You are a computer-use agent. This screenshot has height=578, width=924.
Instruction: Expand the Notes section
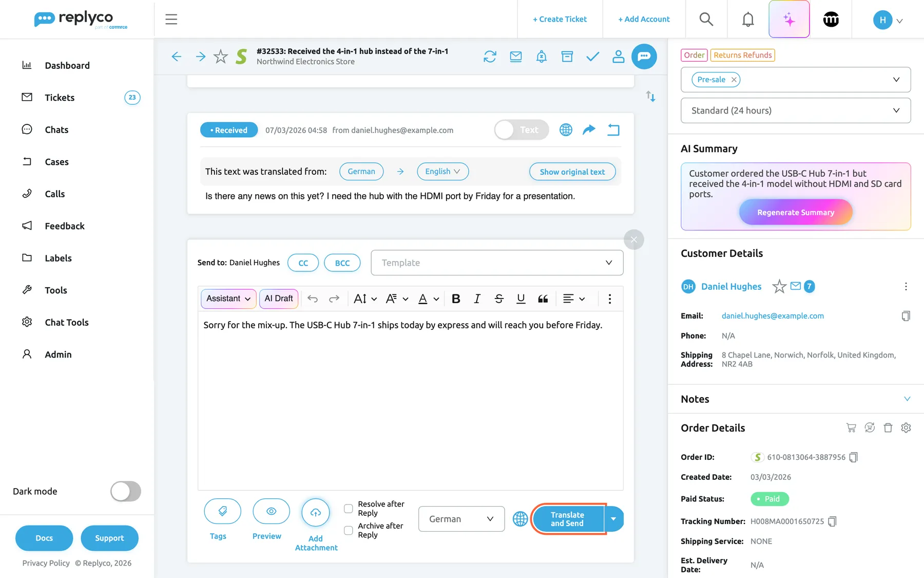907,399
